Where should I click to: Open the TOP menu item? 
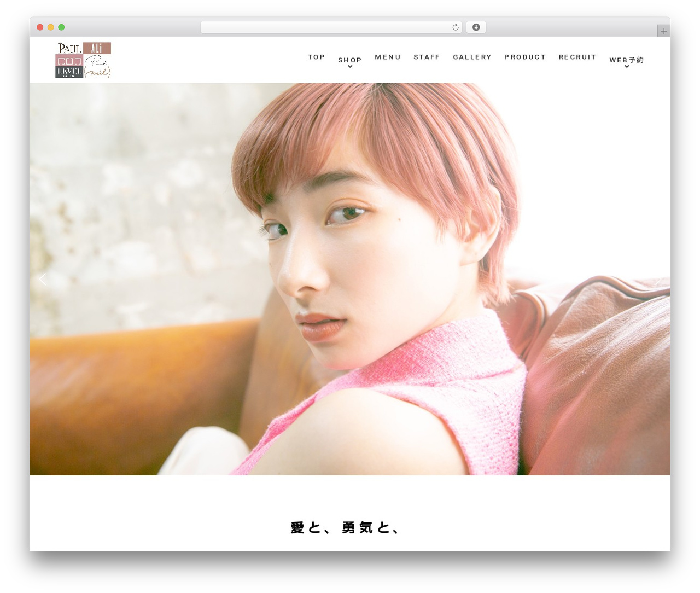point(317,57)
